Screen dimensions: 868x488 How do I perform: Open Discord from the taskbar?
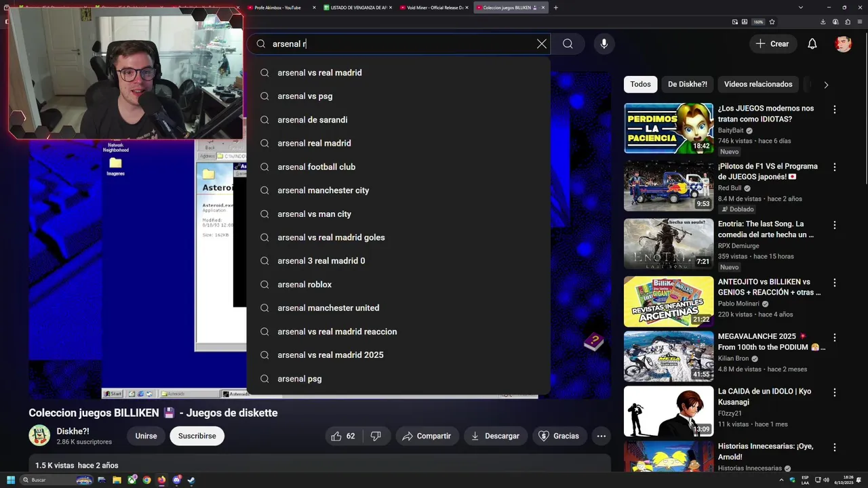[176, 480]
